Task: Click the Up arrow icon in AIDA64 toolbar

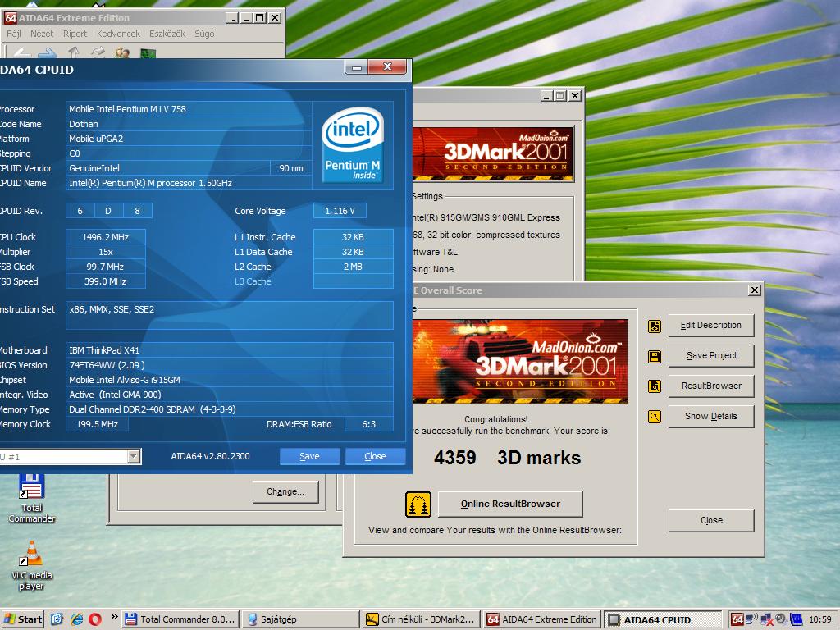Action: pyautogui.click(x=74, y=52)
